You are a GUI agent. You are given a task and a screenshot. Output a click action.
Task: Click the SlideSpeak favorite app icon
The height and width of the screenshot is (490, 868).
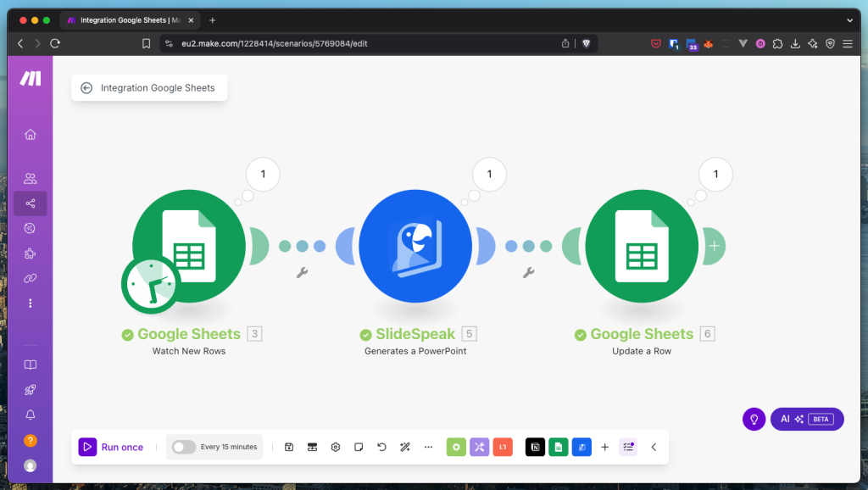[581, 447]
